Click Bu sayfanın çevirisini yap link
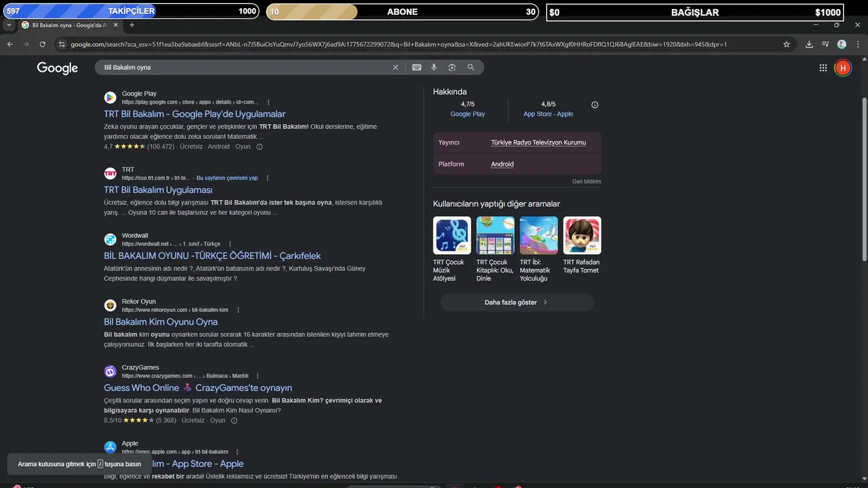This screenshot has height=488, width=868. [227, 178]
